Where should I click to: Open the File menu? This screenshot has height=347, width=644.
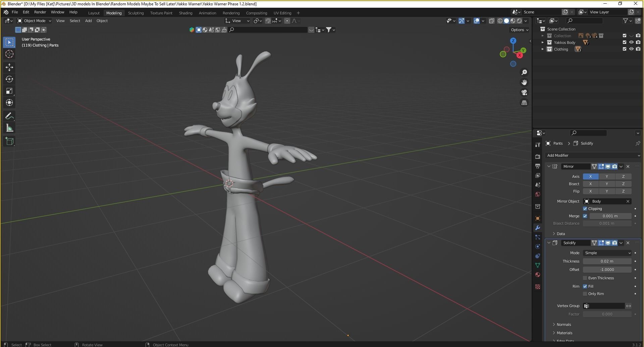pyautogui.click(x=15, y=12)
